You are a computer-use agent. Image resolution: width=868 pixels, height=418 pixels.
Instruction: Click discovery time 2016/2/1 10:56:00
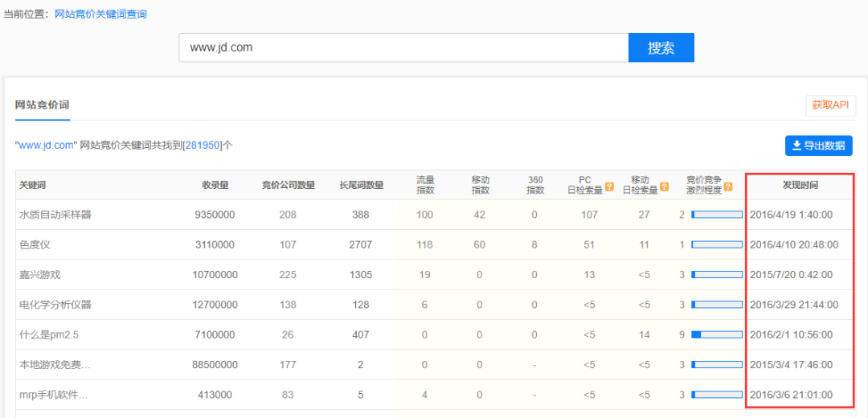791,334
